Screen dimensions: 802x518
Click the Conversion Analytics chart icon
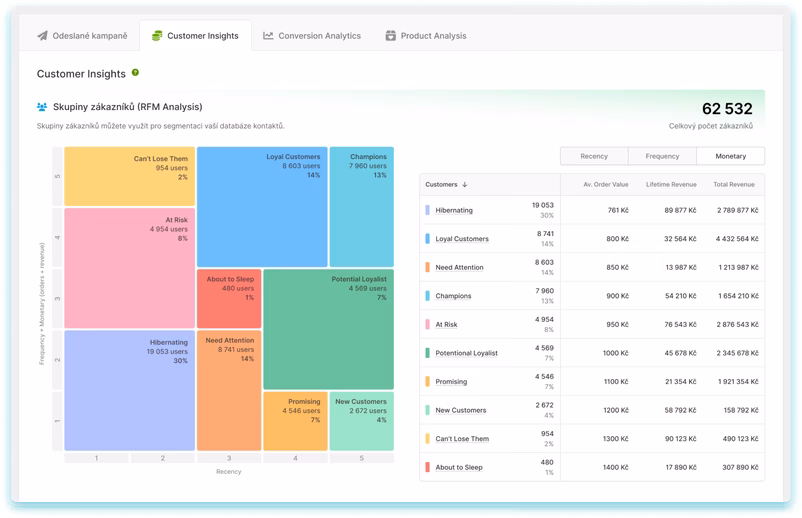click(268, 36)
